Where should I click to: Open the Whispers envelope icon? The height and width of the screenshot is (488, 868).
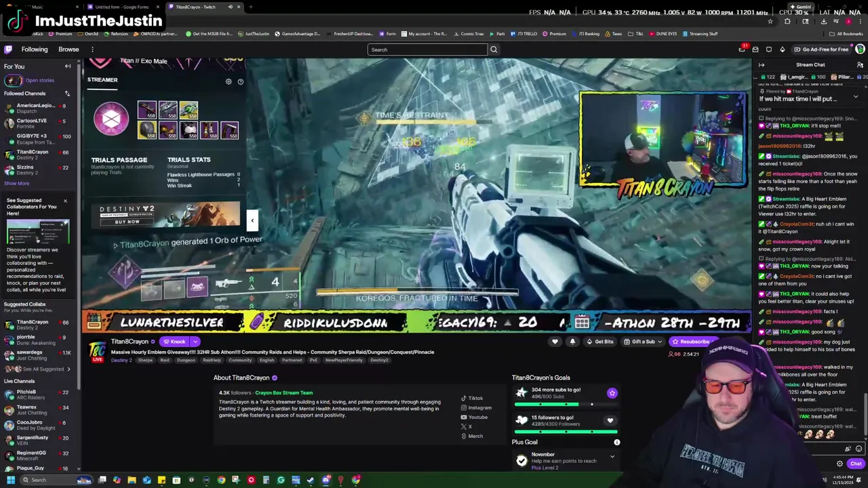[755, 49]
